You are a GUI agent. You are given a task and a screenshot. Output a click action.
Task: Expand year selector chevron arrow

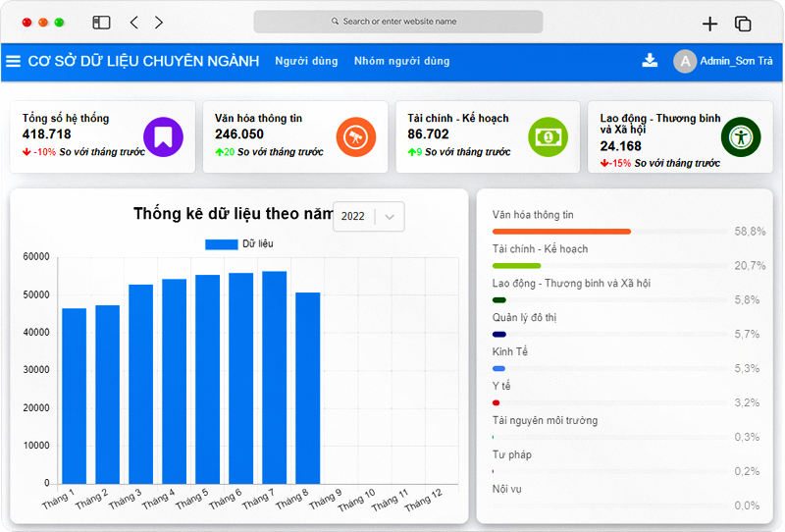(390, 217)
